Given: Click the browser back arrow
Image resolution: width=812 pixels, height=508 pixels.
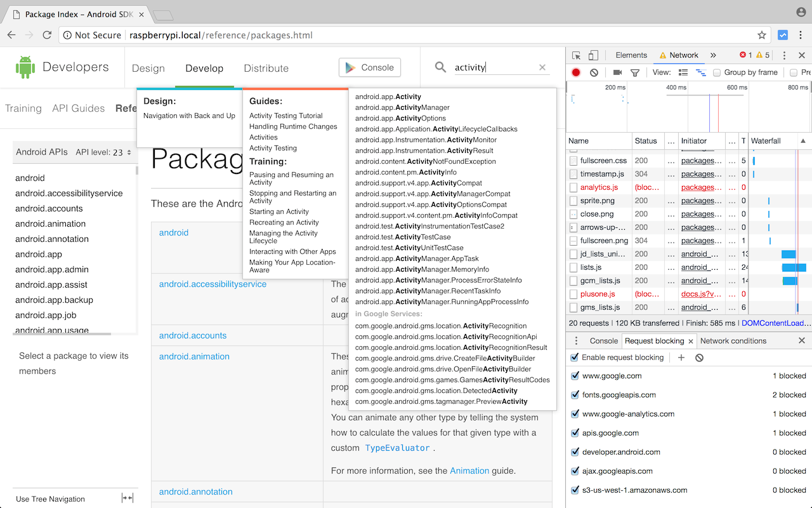Looking at the screenshot, I should [11, 35].
